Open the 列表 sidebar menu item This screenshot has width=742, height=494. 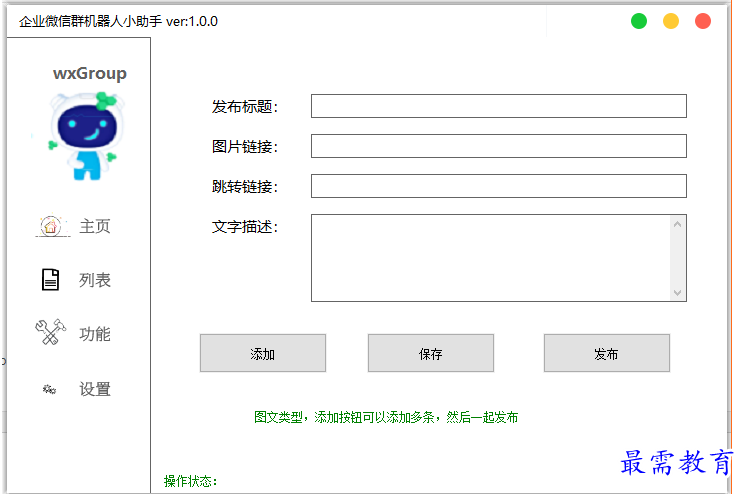[x=95, y=280]
